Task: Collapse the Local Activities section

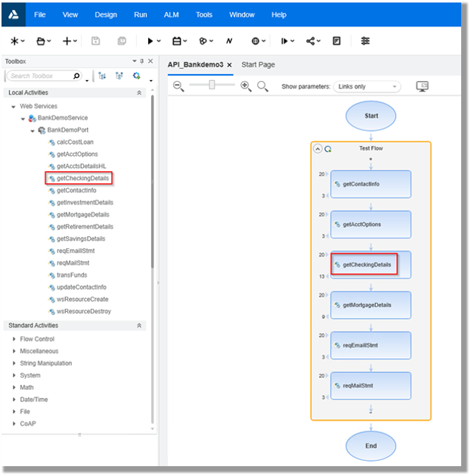Action: pos(139,93)
